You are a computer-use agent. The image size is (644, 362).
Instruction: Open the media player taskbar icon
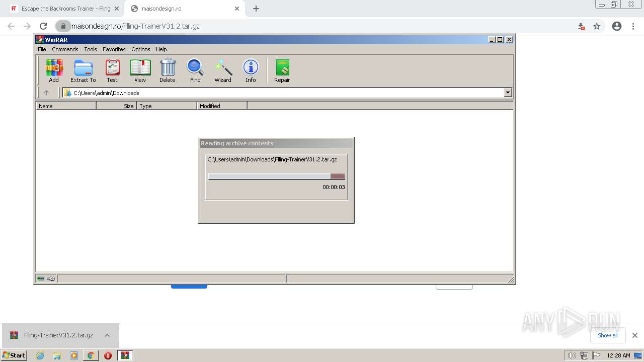click(x=74, y=355)
